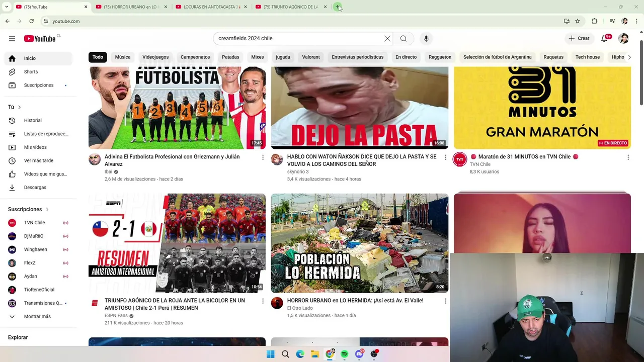Go to Inicio in sidebar
This screenshot has height=362, width=644.
click(x=39, y=58)
